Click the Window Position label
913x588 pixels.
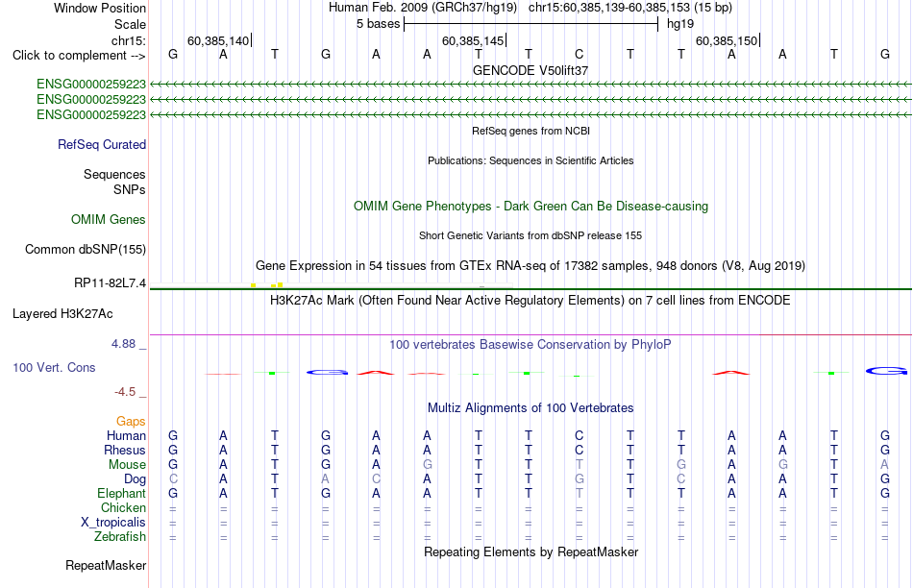(100, 8)
